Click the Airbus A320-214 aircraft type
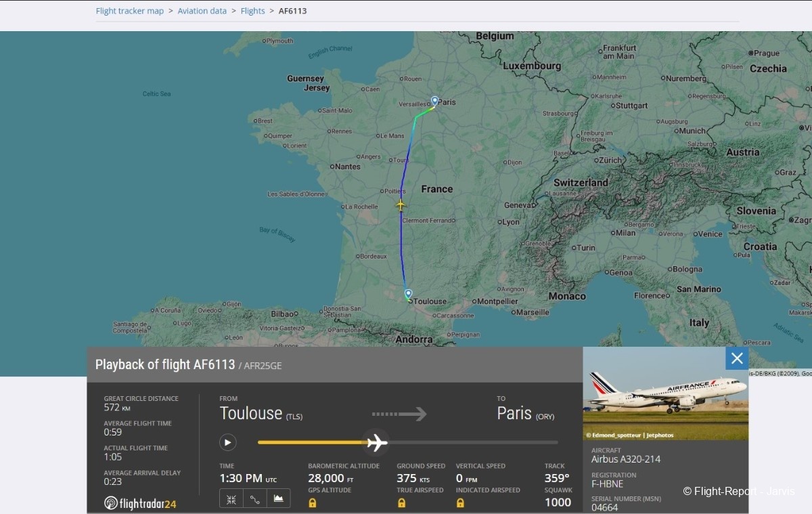The height and width of the screenshot is (514, 812). [626, 459]
